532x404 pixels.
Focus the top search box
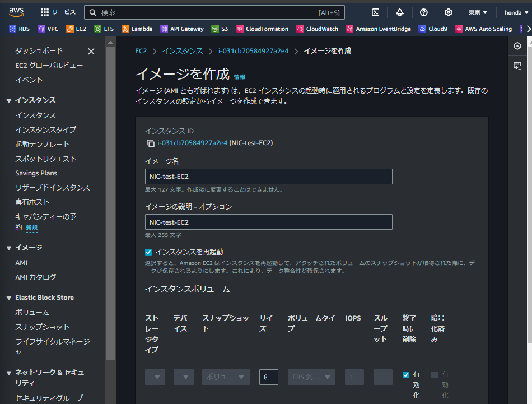tap(214, 12)
